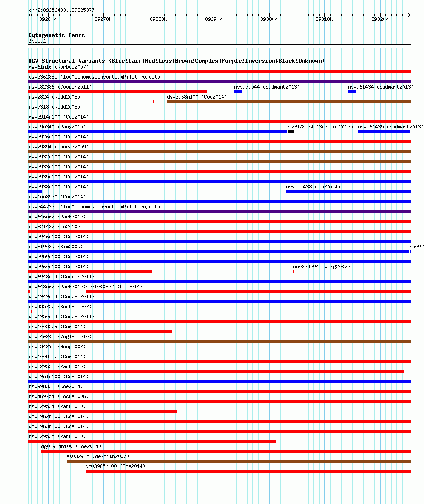The image size is (424, 504).
Task: Click the nsv961434 (Sudmant2013) label
Action: click(x=381, y=87)
